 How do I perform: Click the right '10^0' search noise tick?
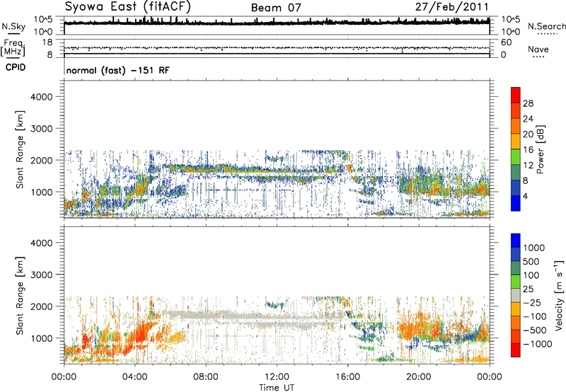click(x=510, y=32)
